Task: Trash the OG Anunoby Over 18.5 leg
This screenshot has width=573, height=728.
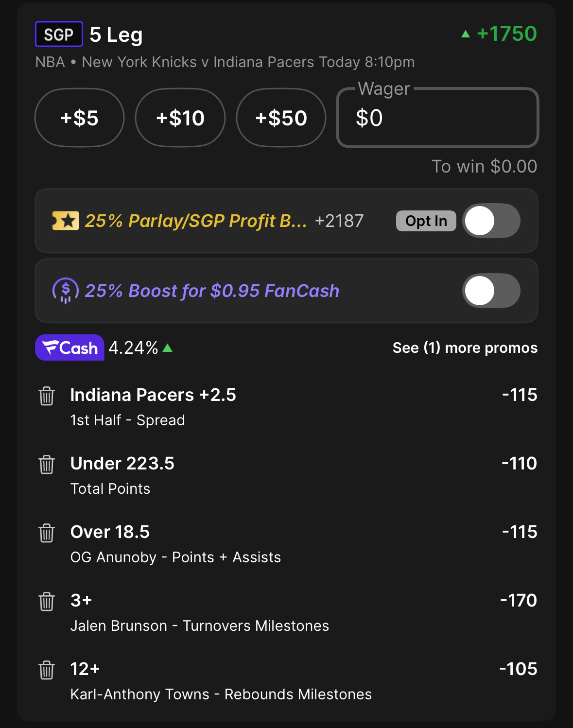Action: (x=47, y=533)
